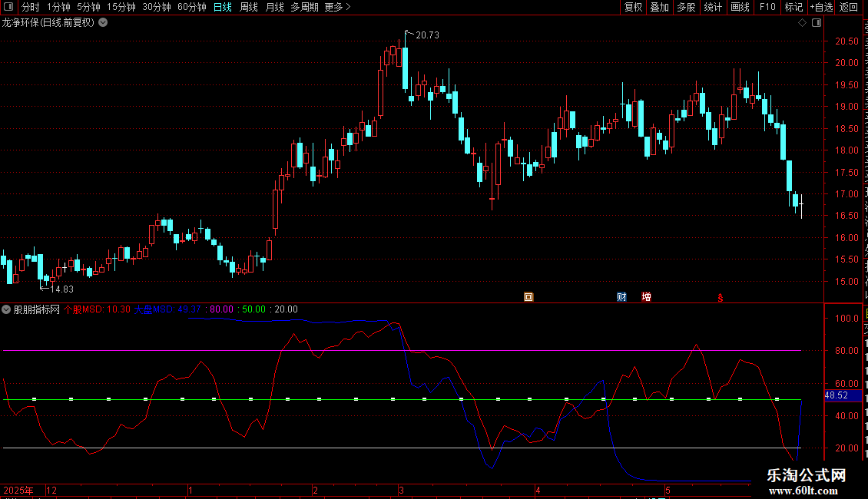Image resolution: width=868 pixels, height=499 pixels.
Task: Open dropdown beside 龙净环保 chart title
Action: coord(103,23)
